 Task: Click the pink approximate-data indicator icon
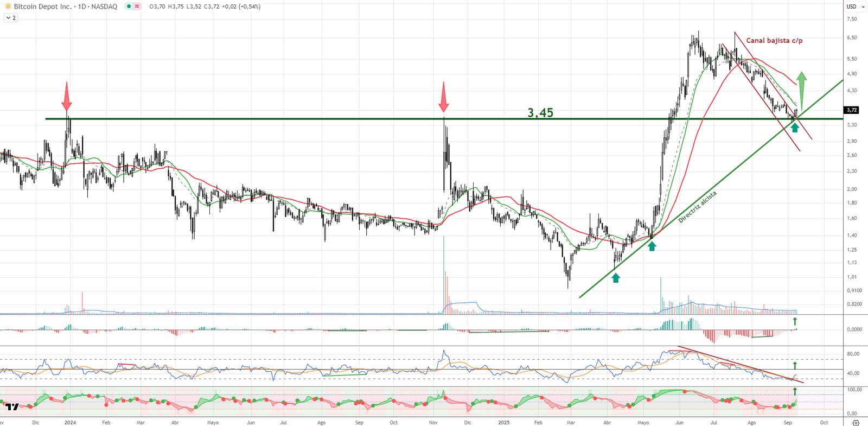[x=137, y=7]
